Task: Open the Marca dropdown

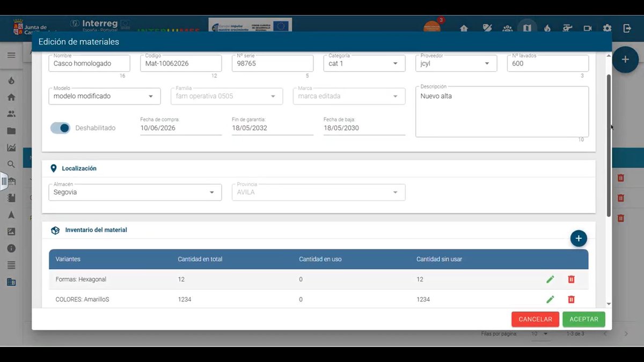Action: [349, 96]
